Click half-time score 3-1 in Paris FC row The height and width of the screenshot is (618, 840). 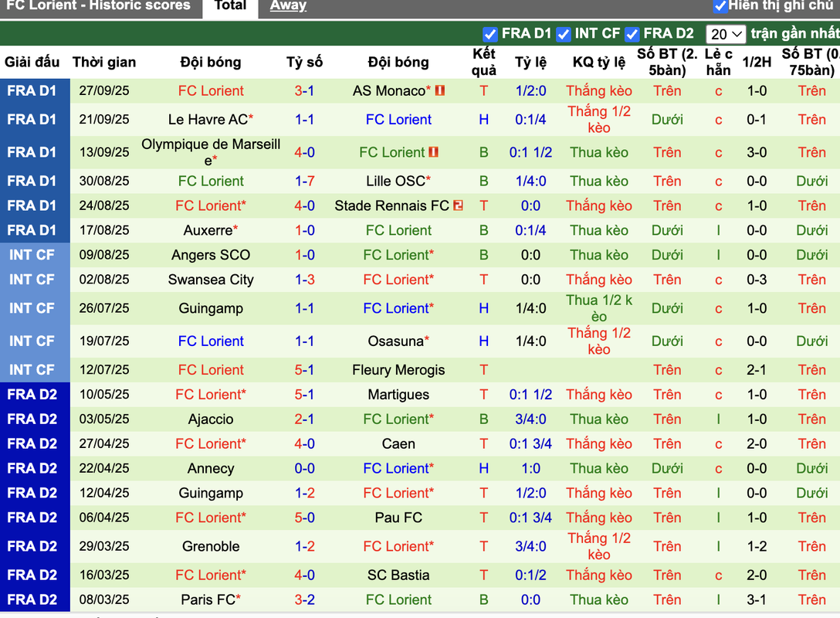(757, 599)
